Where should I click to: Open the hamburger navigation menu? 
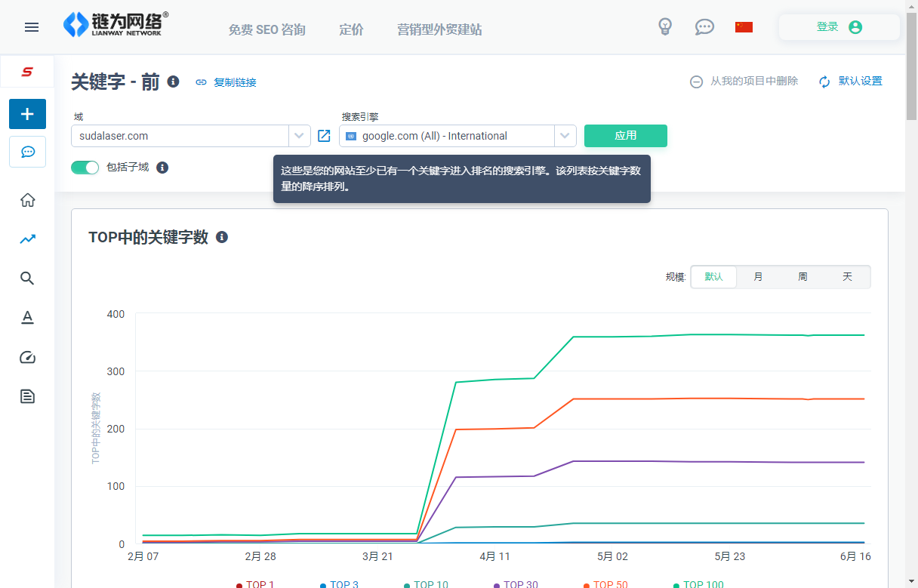[31, 27]
